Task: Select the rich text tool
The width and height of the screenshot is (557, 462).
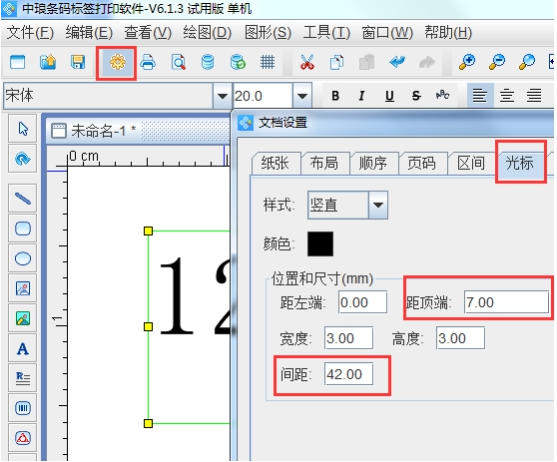Action: click(x=23, y=378)
